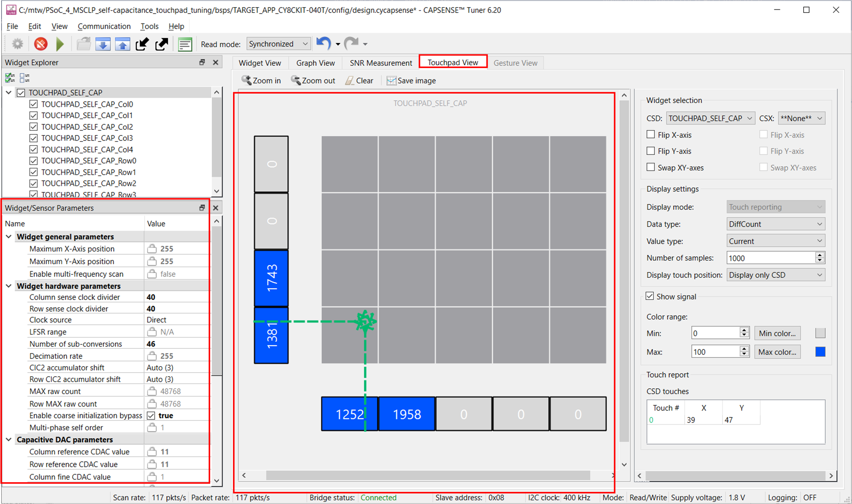Open Value type Current dropdown
The image size is (852, 504).
pyautogui.click(x=776, y=241)
